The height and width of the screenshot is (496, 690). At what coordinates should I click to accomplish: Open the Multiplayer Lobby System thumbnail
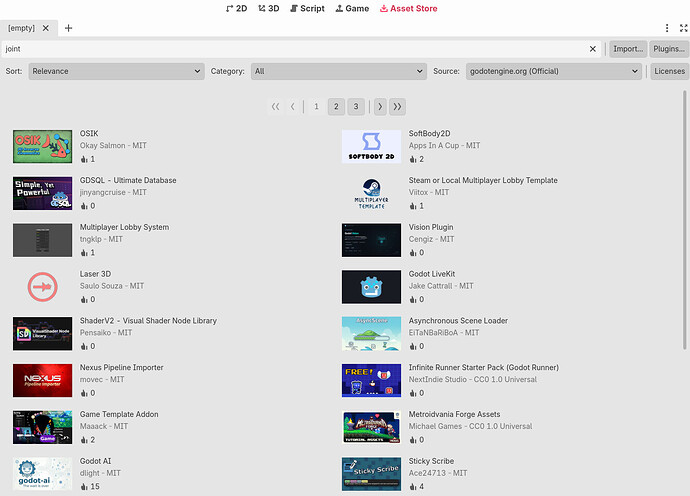(42, 240)
